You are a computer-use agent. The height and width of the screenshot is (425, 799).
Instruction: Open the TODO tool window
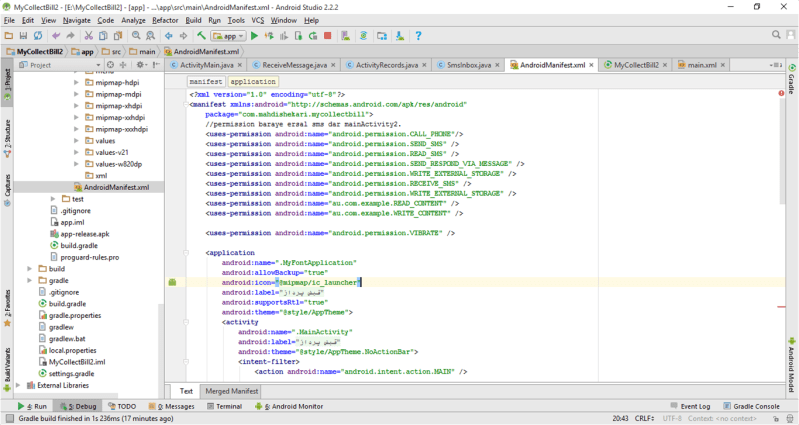point(122,406)
